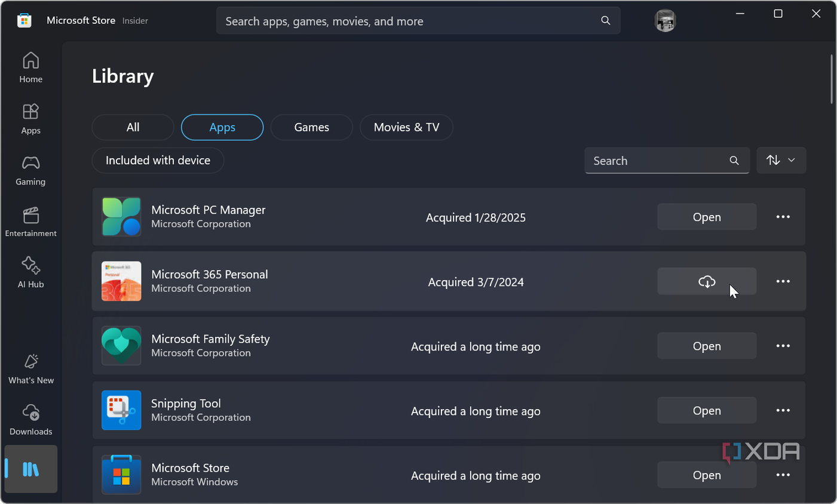The image size is (837, 504).
Task: Click the vertical scrollbar thumb
Action: tap(831, 79)
